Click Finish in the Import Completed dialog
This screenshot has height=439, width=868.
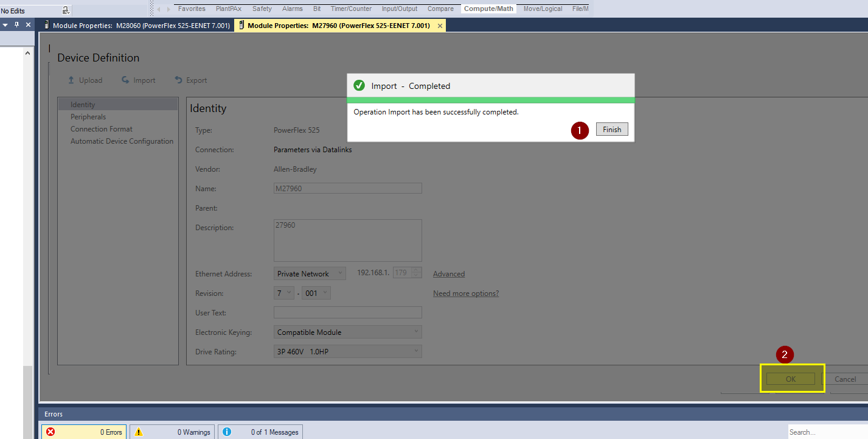click(612, 130)
